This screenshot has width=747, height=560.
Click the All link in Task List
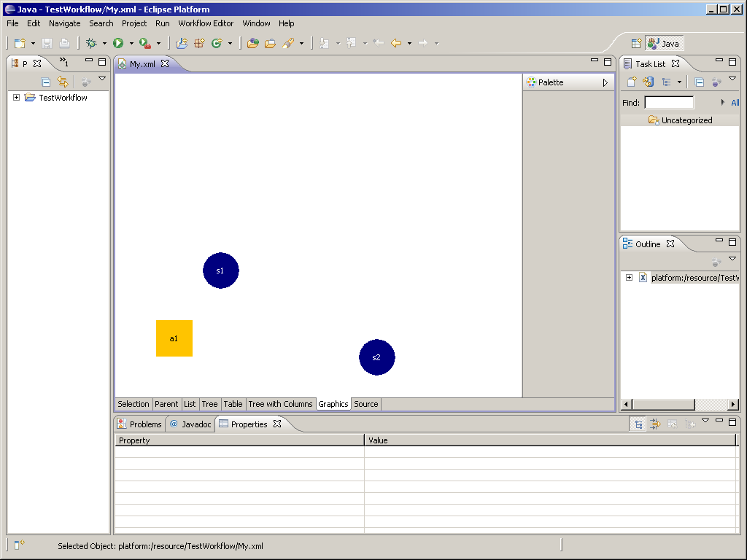pos(735,103)
